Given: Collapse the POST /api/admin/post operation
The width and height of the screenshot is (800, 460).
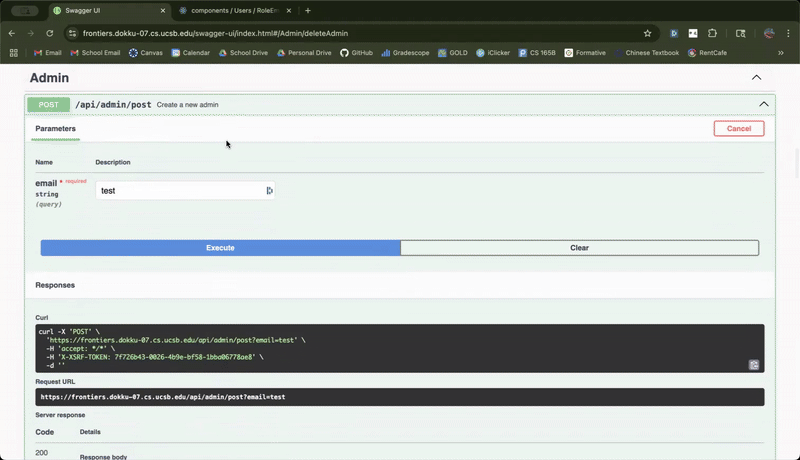Looking at the screenshot, I should (764, 104).
